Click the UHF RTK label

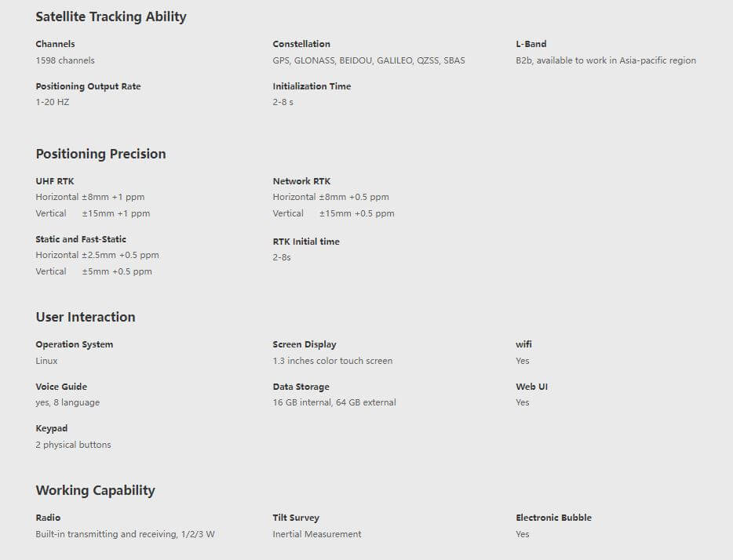click(x=55, y=181)
